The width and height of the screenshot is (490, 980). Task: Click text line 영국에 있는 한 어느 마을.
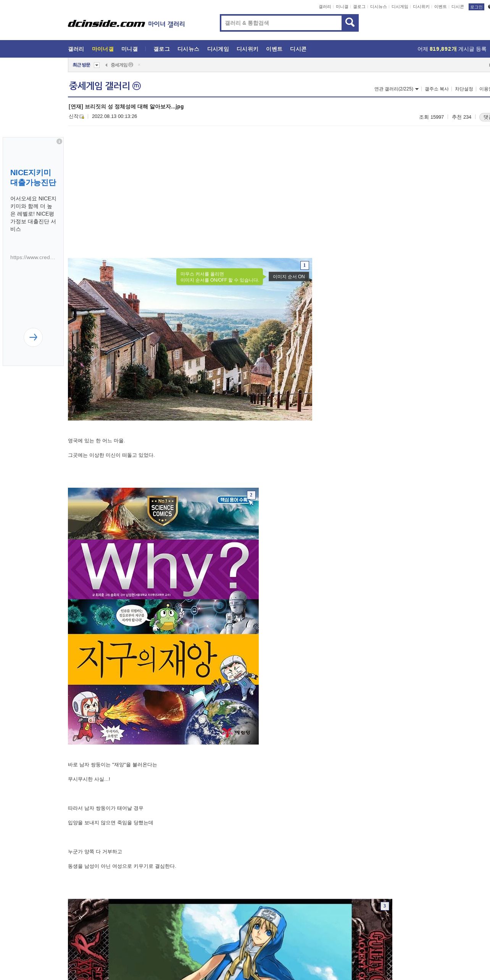pyautogui.click(x=97, y=441)
